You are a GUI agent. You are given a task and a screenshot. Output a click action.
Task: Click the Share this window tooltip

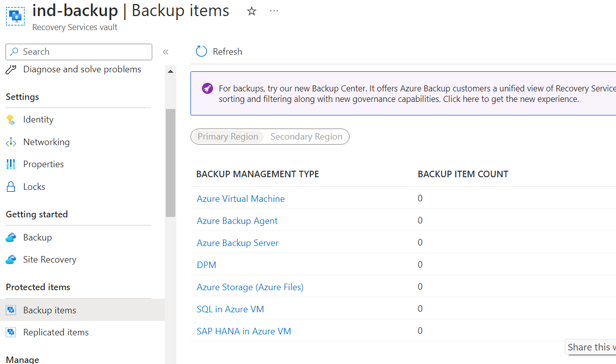590,347
